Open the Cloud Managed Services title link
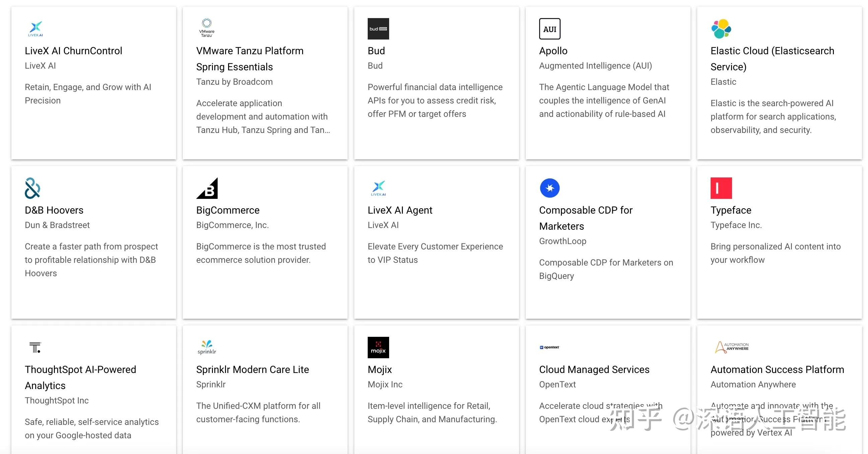Viewport: 868px width, 454px height. click(594, 370)
